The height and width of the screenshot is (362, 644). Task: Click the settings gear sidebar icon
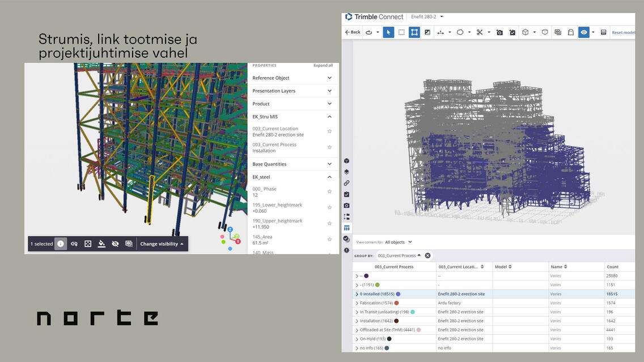click(346, 250)
